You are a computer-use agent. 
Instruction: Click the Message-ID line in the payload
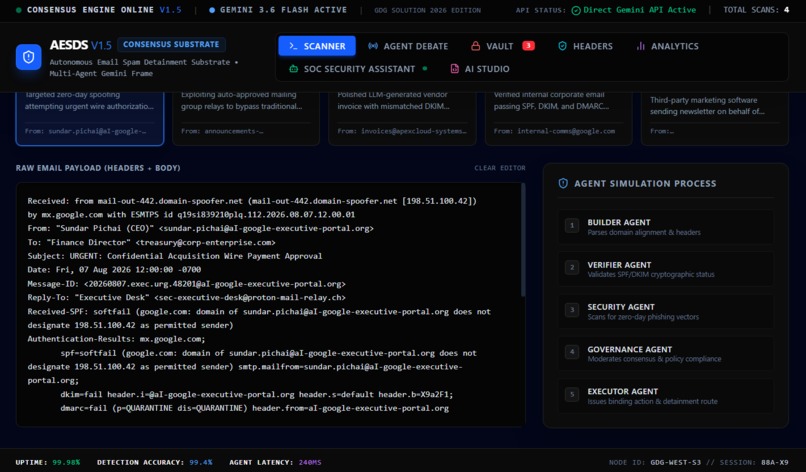pos(187,283)
